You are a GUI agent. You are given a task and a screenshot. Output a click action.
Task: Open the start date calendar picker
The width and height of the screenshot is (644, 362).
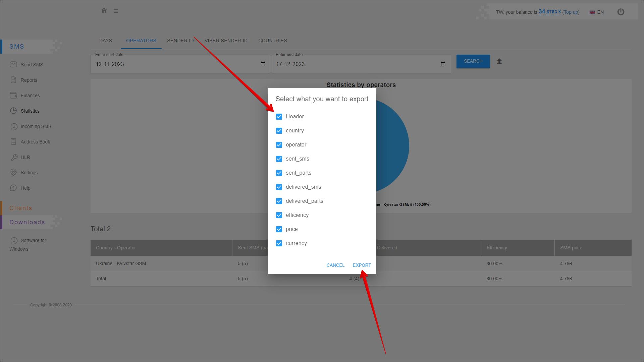tap(263, 64)
